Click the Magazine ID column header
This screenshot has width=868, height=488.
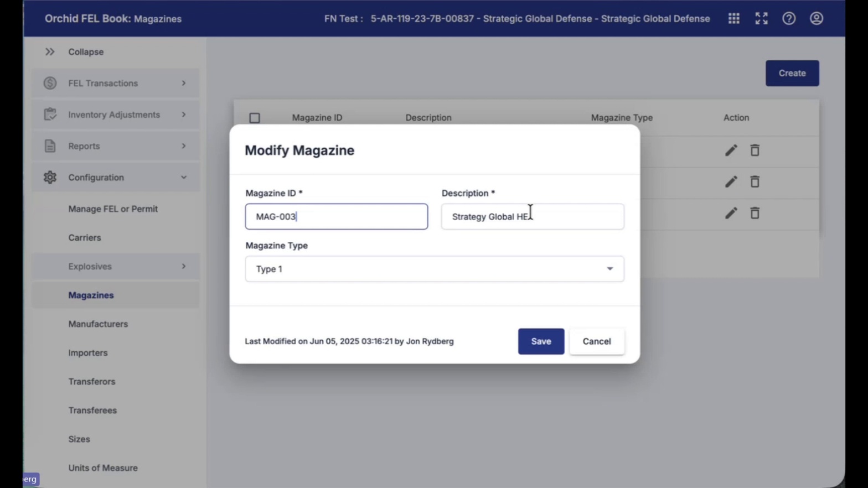317,117
